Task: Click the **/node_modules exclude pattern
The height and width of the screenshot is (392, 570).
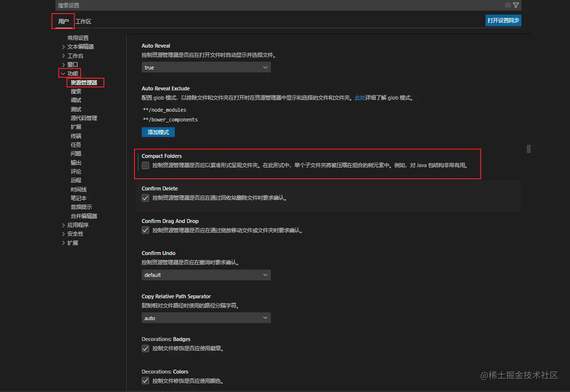Action: coord(165,110)
